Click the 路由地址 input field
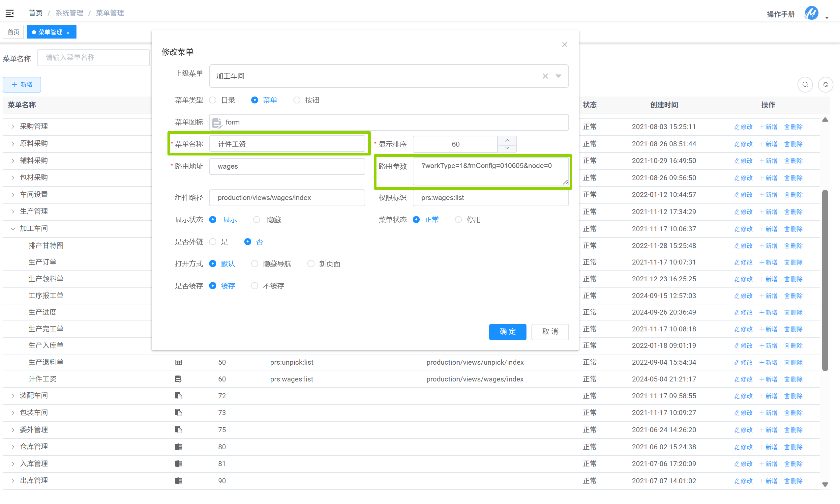This screenshot has height=504, width=840. [x=287, y=166]
